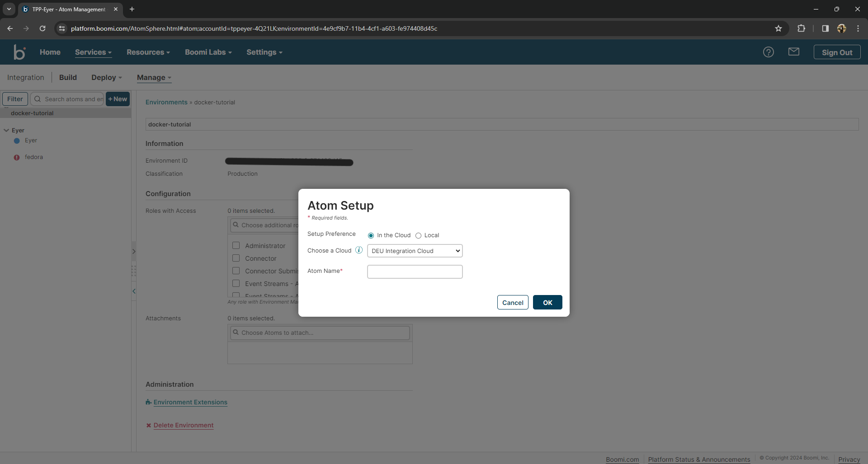Enable the Administrator role checkbox
868x464 pixels.
pyautogui.click(x=236, y=245)
